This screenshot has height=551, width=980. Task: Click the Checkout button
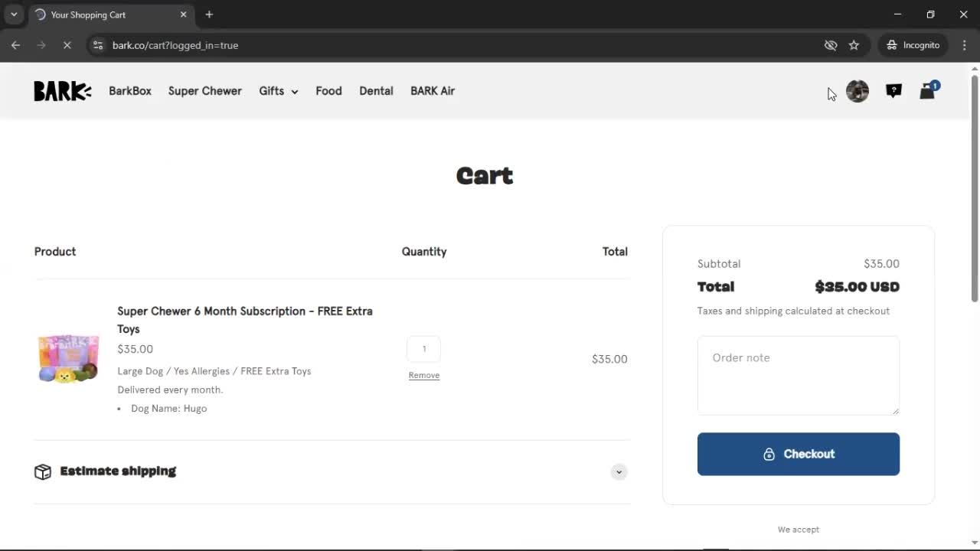coord(799,454)
